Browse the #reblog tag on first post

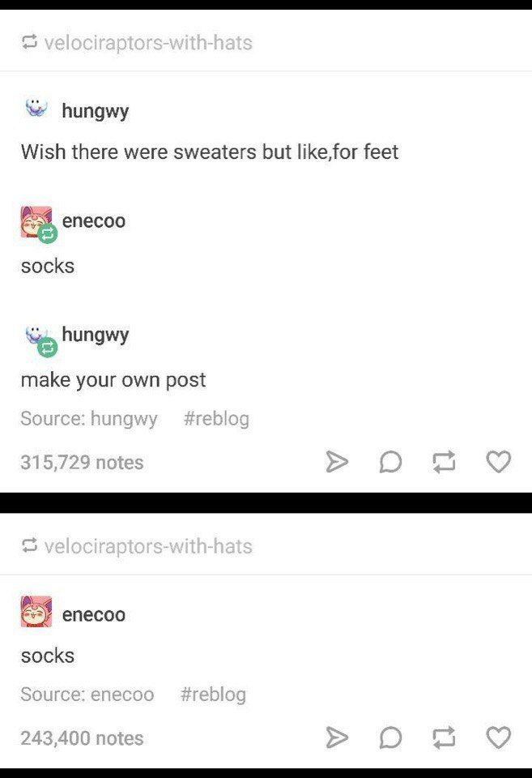[216, 419]
